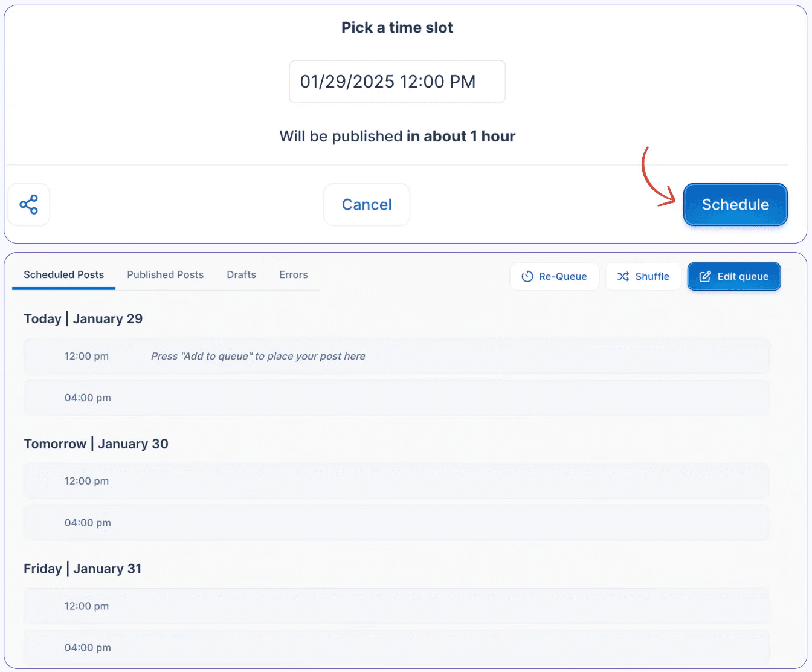Switch to the Drafts tab
This screenshot has width=812, height=672.
(241, 274)
